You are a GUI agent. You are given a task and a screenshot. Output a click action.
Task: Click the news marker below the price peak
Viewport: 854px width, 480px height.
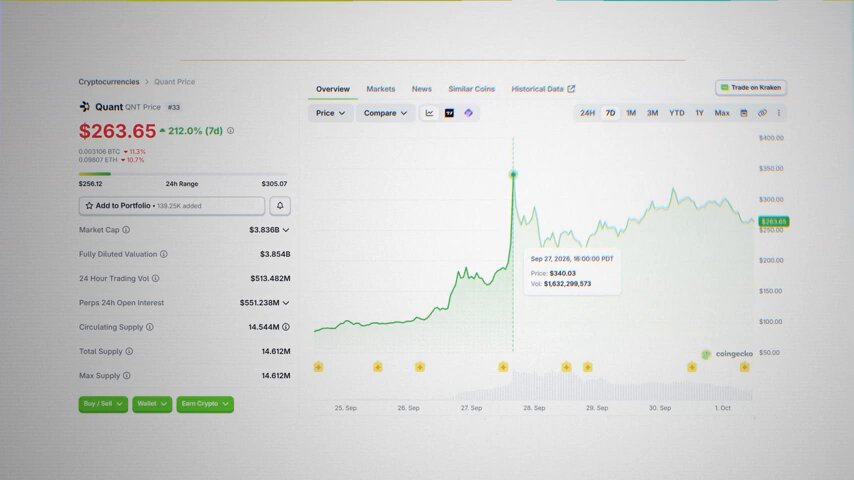click(x=503, y=367)
